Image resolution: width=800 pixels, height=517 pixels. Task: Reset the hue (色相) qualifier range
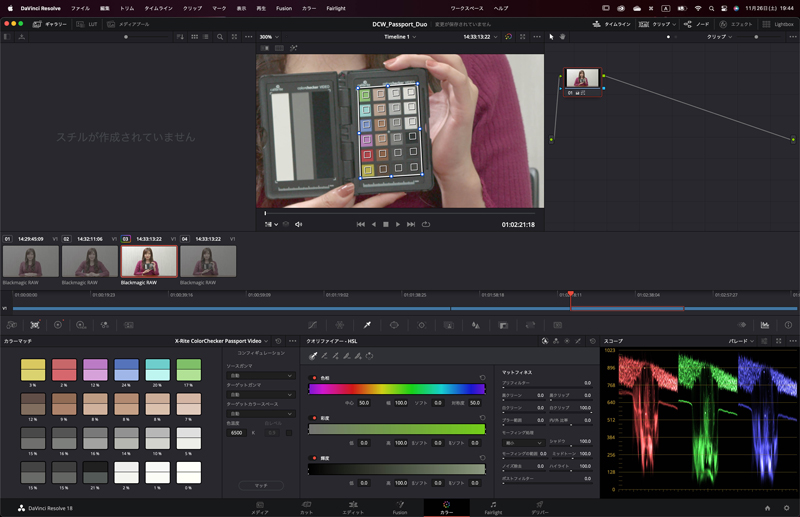click(x=482, y=377)
